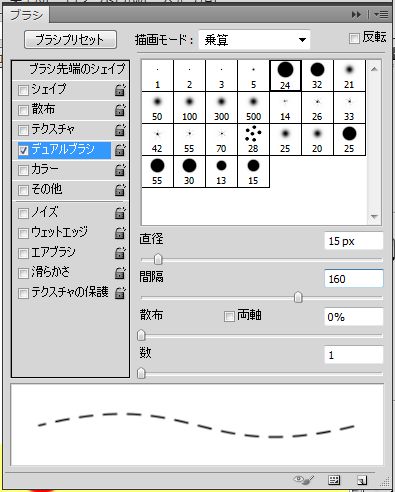Click 数 field showing 1
The width and height of the screenshot is (395, 492).
pyautogui.click(x=354, y=355)
